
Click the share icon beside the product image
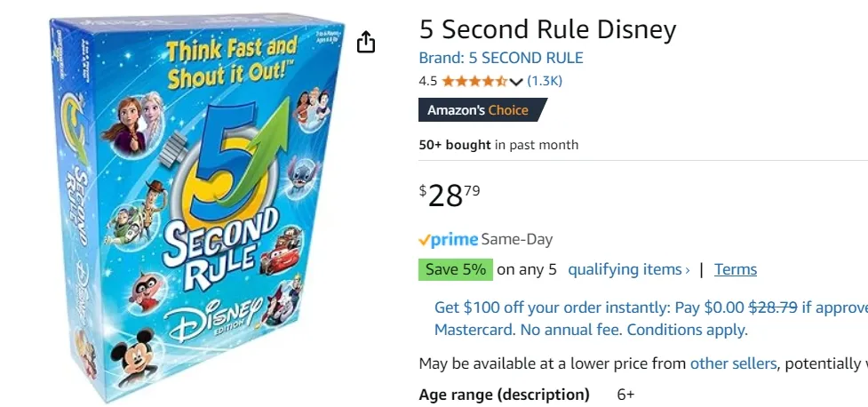(366, 43)
